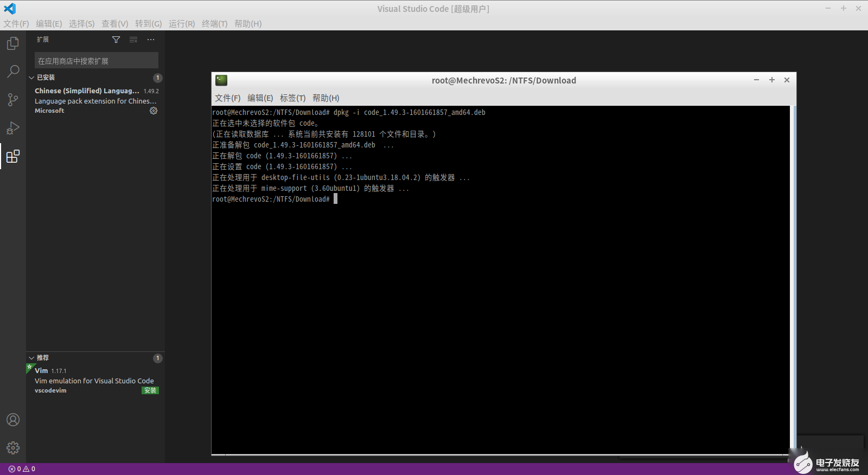The height and width of the screenshot is (475, 868).
Task: Click the VS Code logo icon
Action: pos(10,9)
